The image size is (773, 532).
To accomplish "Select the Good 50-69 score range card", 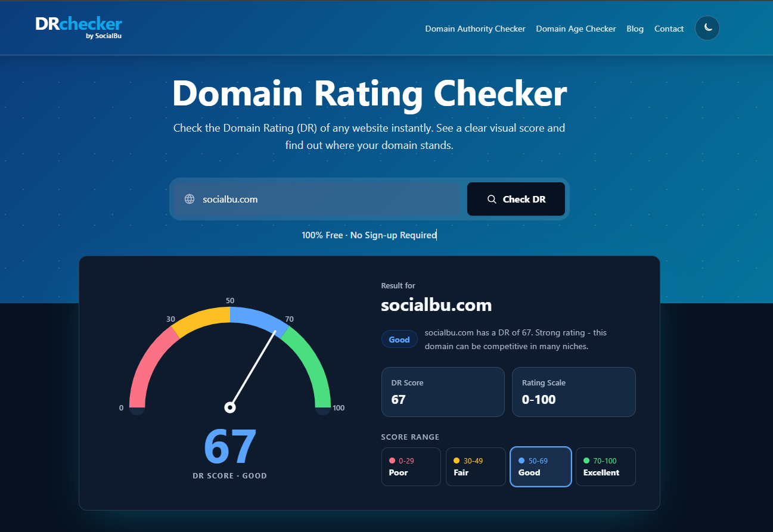I will pos(541,466).
